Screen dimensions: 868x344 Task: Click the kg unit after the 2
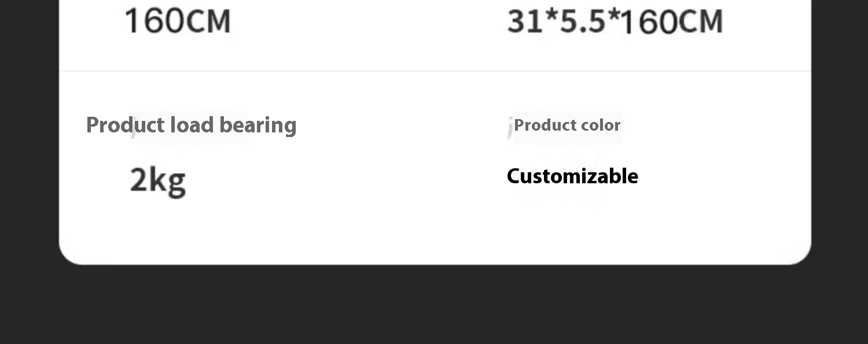(x=168, y=181)
